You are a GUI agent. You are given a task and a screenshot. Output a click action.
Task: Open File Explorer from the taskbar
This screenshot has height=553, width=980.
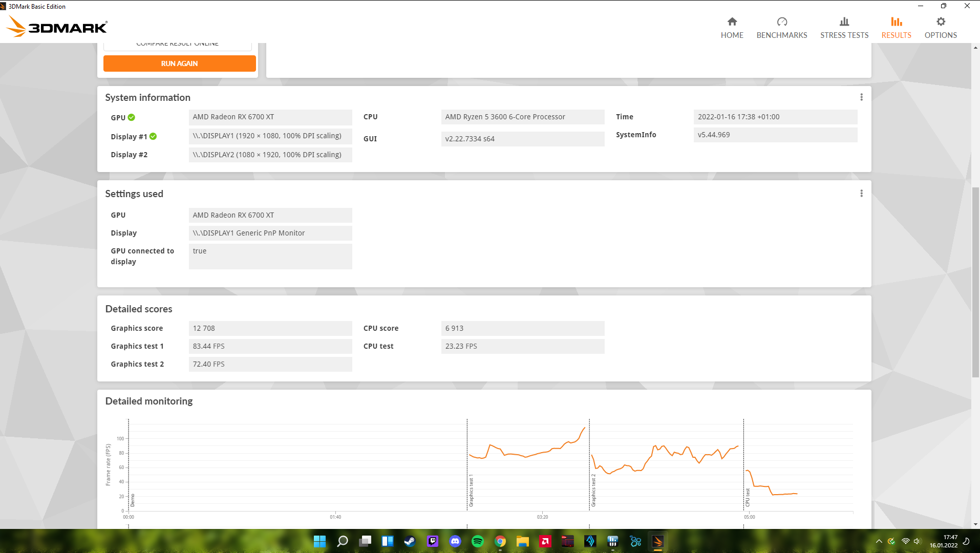click(x=523, y=541)
